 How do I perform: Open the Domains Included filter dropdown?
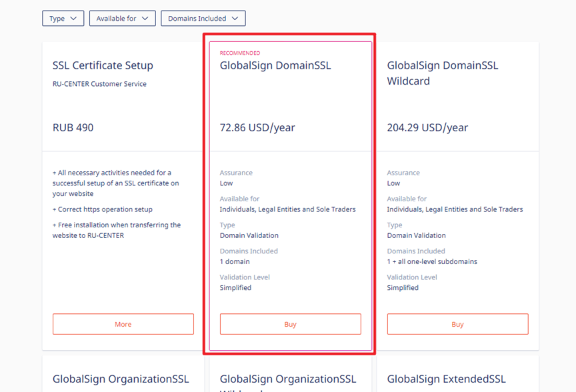(203, 19)
